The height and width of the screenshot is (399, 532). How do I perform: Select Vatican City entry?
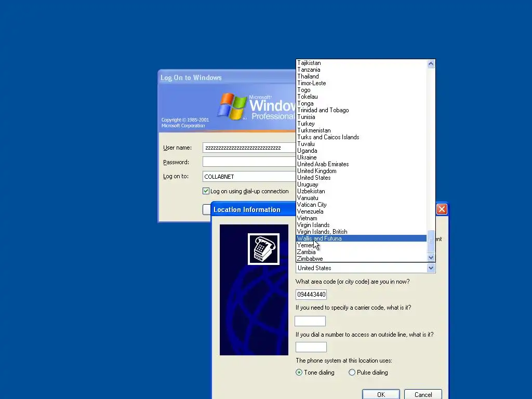(362, 205)
